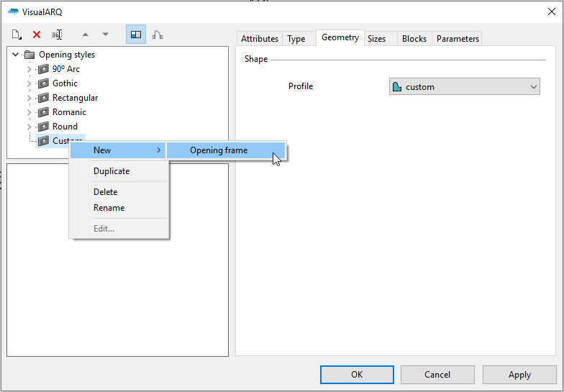Click the move down arrow icon
Viewport: 564px width, 392px height.
point(105,35)
